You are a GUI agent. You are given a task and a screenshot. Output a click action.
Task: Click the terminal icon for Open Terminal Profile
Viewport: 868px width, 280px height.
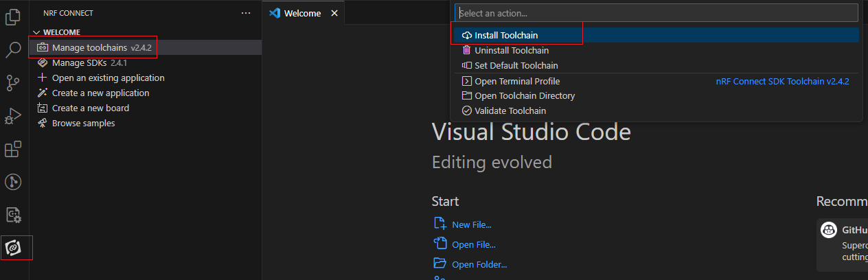pos(467,81)
